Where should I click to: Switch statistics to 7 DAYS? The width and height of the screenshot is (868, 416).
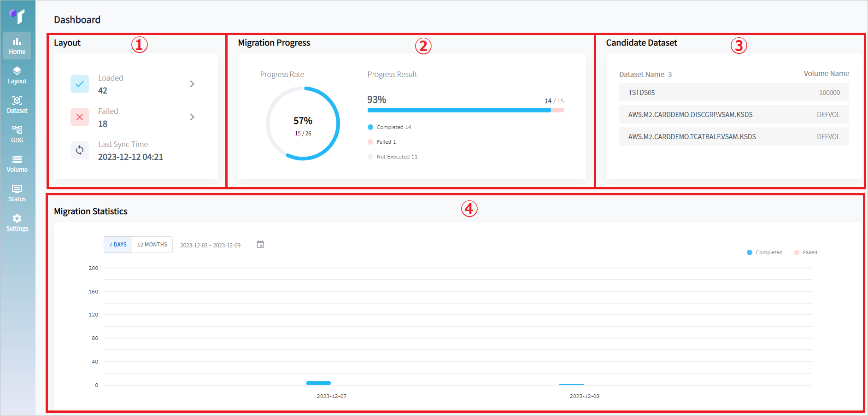tap(118, 245)
